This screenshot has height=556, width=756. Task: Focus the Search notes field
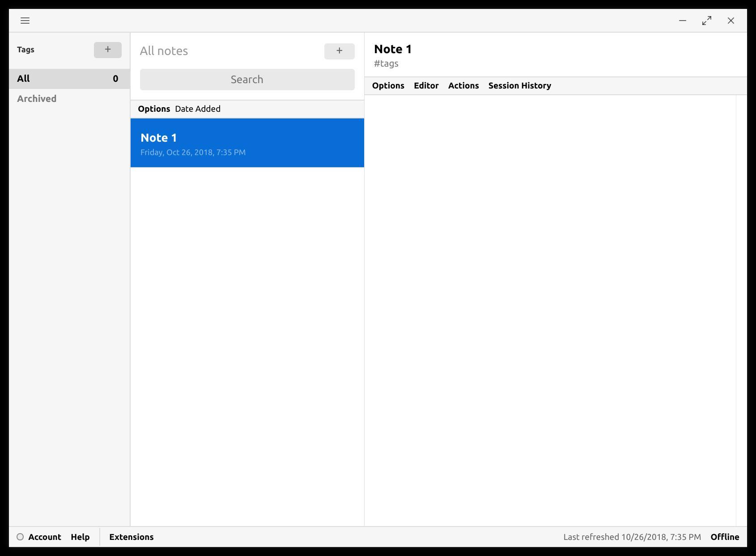pos(247,80)
